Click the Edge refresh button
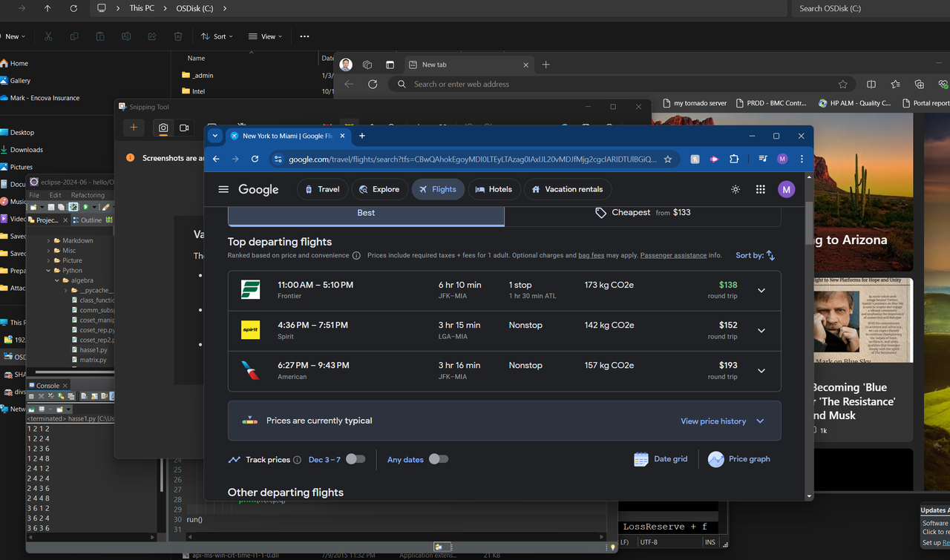Screen dimensions: 950x560 coord(373,85)
